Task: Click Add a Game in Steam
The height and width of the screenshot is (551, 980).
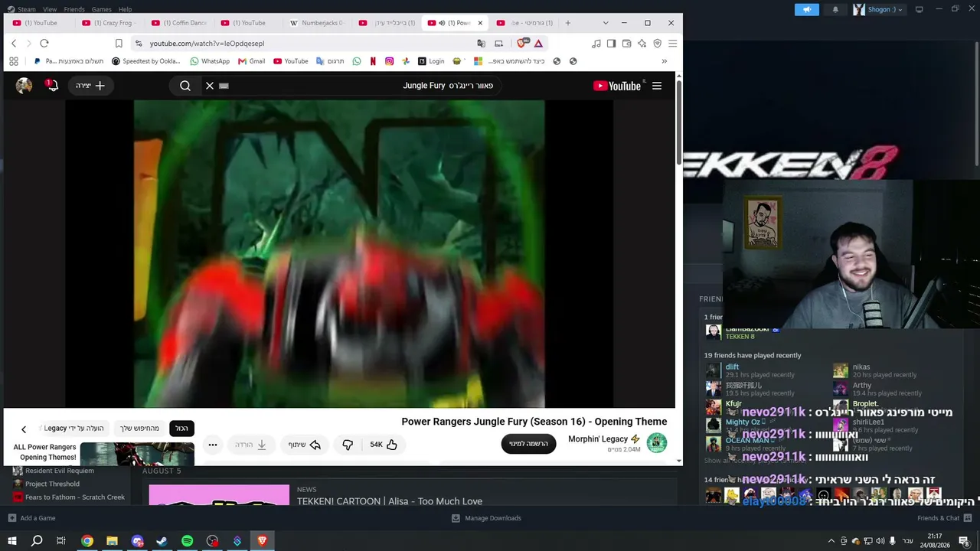Action: tap(31, 518)
